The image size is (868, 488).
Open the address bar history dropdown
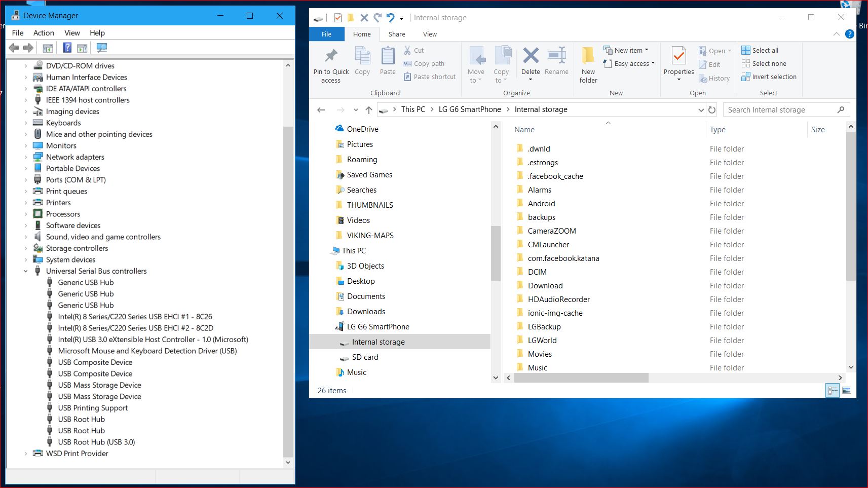[x=701, y=109]
